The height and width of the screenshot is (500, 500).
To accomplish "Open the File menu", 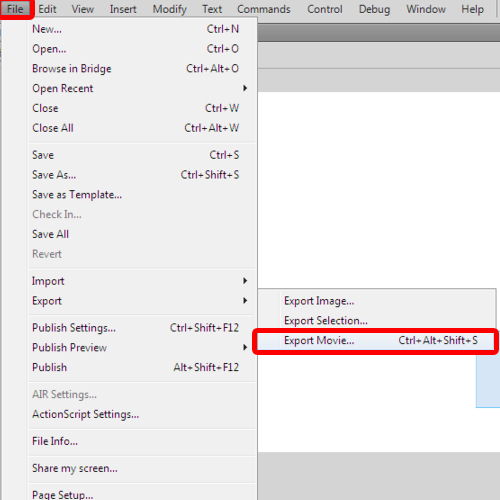I will (15, 9).
